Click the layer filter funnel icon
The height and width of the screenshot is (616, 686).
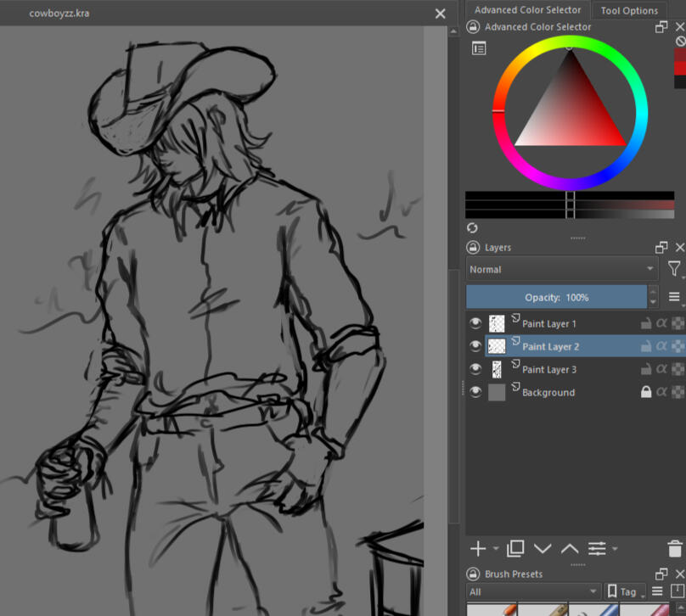pos(673,269)
